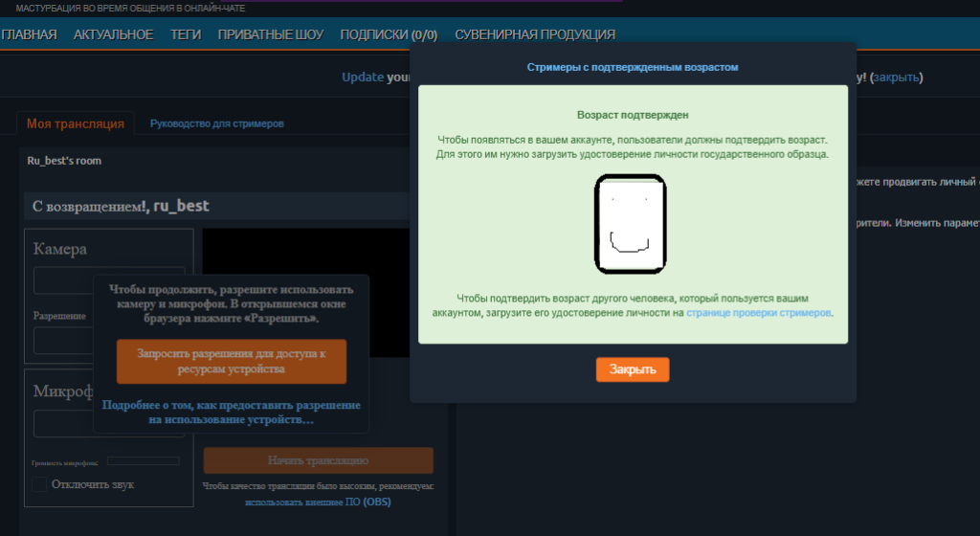Open the использовать внешнее ПО (OBS) link
This screenshot has height=536, width=980.
click(x=318, y=502)
